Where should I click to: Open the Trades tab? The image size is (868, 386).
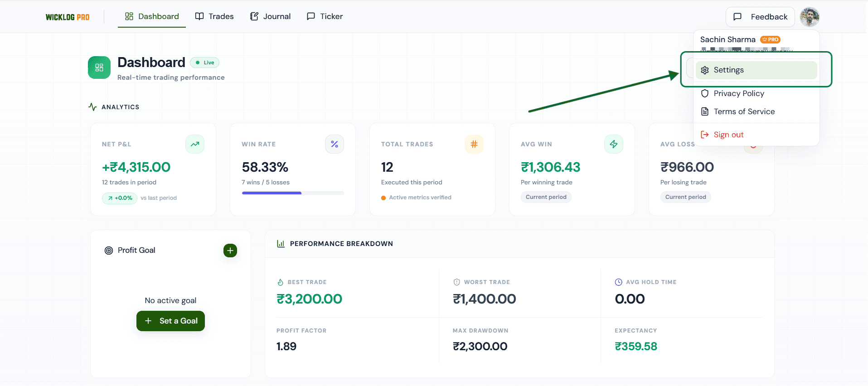click(214, 16)
